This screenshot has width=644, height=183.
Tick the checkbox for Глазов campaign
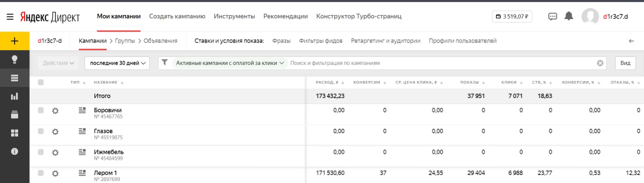pos(41,131)
